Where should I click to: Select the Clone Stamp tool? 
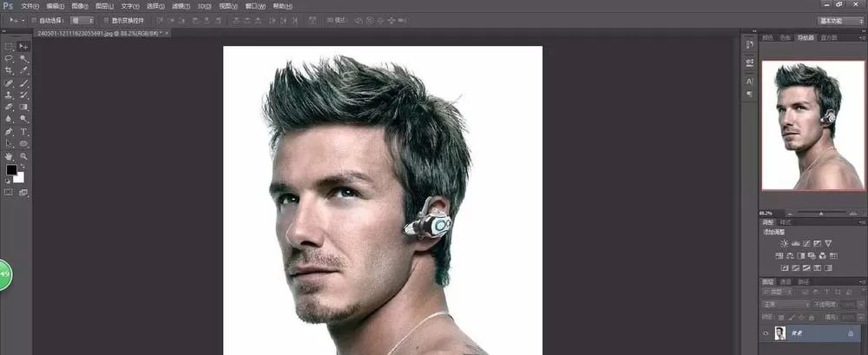coord(9,95)
